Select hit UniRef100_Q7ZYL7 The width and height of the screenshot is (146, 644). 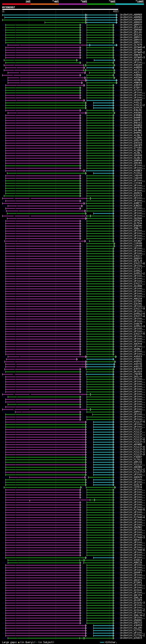point(131,268)
